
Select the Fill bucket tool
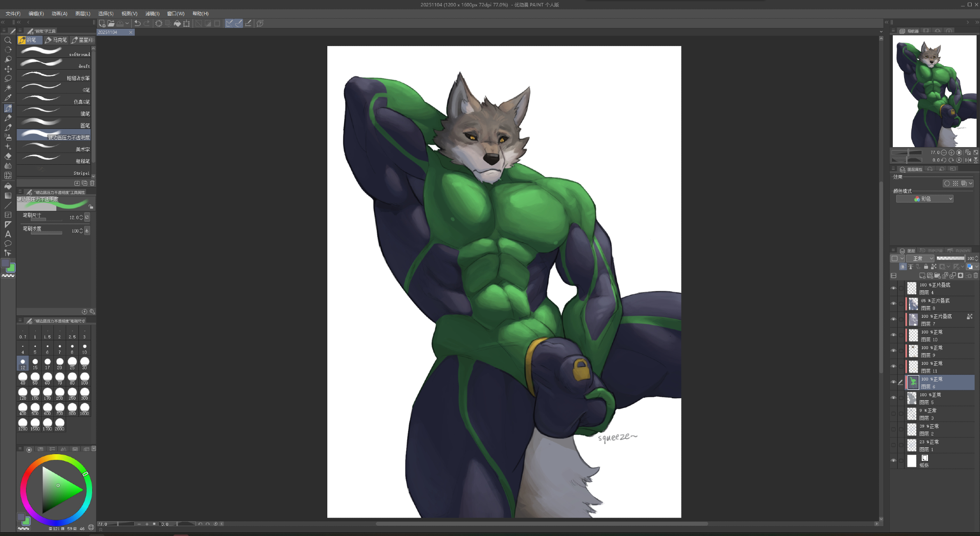8,186
